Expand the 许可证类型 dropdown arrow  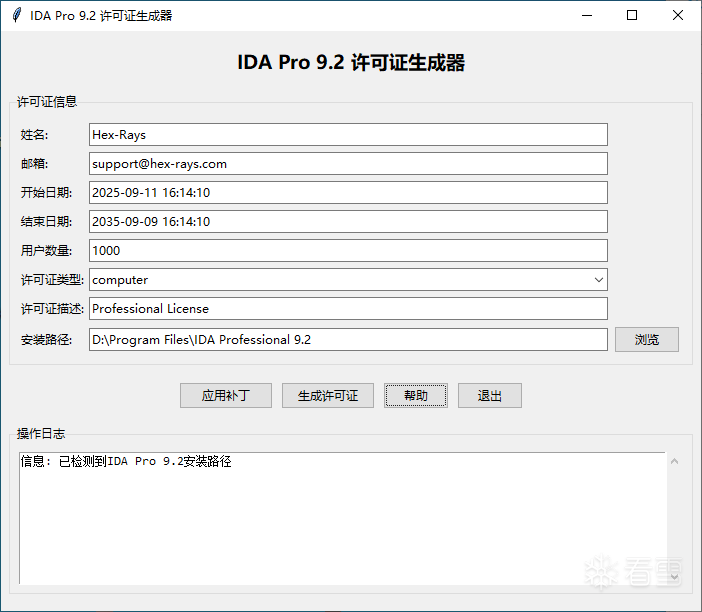598,280
